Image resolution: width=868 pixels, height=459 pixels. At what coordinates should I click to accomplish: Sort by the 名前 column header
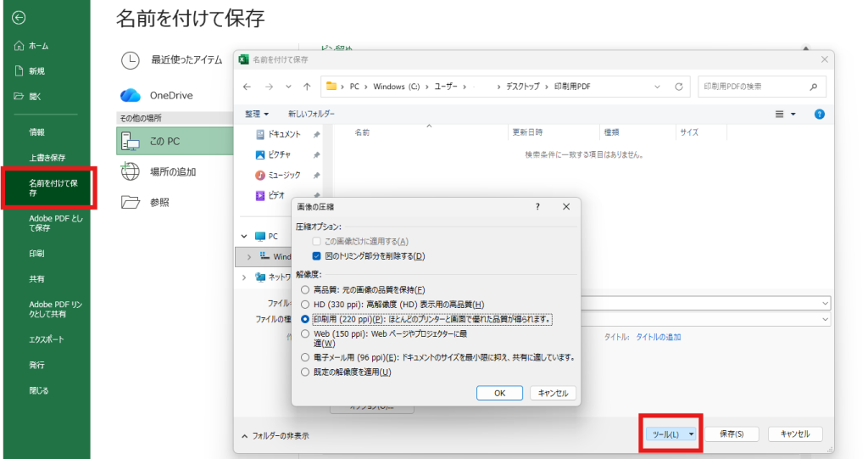[362, 132]
